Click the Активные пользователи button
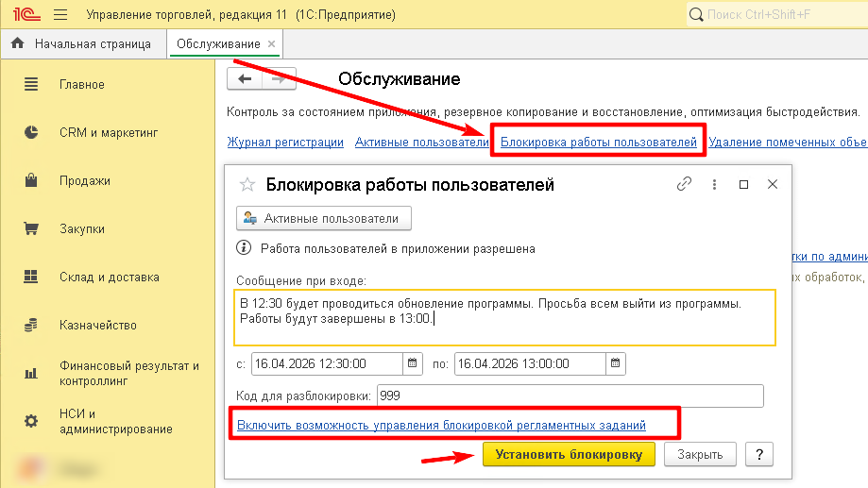Viewport: 868px width, 488px height. (324, 219)
